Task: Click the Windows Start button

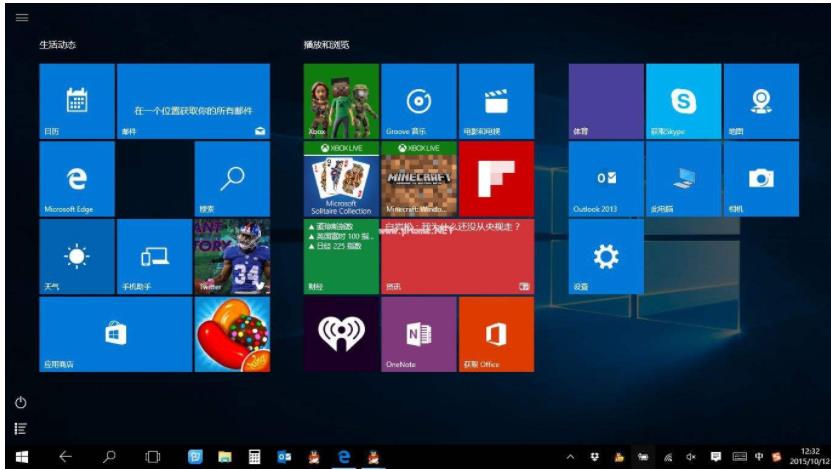Action: tap(22, 457)
